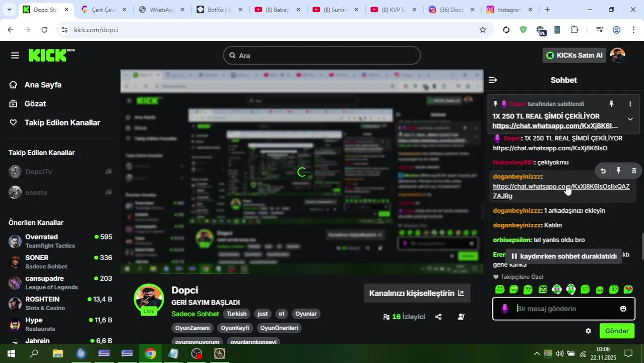Switch to the WhatsApp browser tab

[x=162, y=10]
